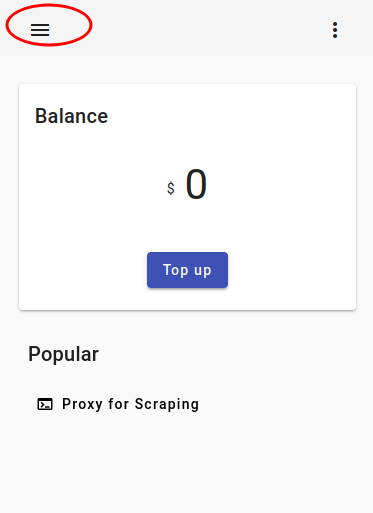Choose Proxy for Scraping under Popular
Image resolution: width=373 pixels, height=513 pixels.
130,404
